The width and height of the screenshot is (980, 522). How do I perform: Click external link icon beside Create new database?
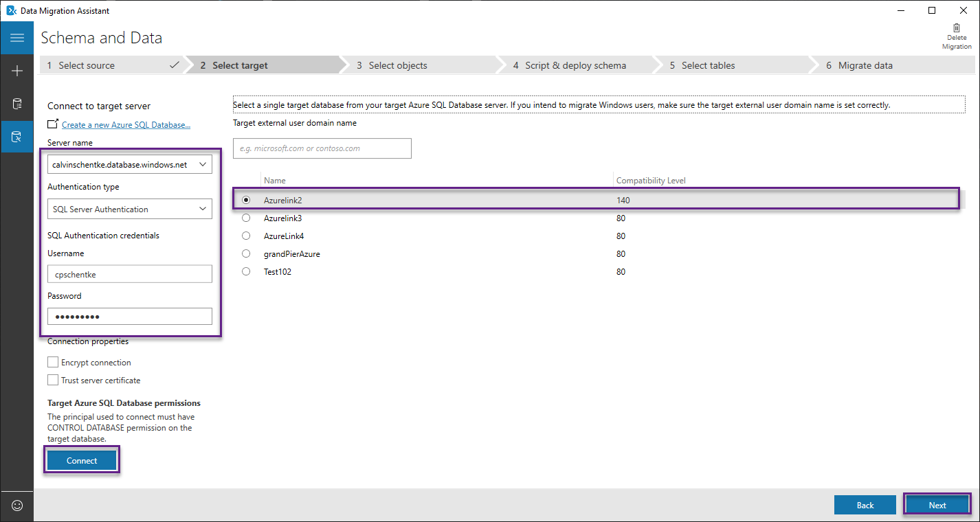(x=53, y=124)
